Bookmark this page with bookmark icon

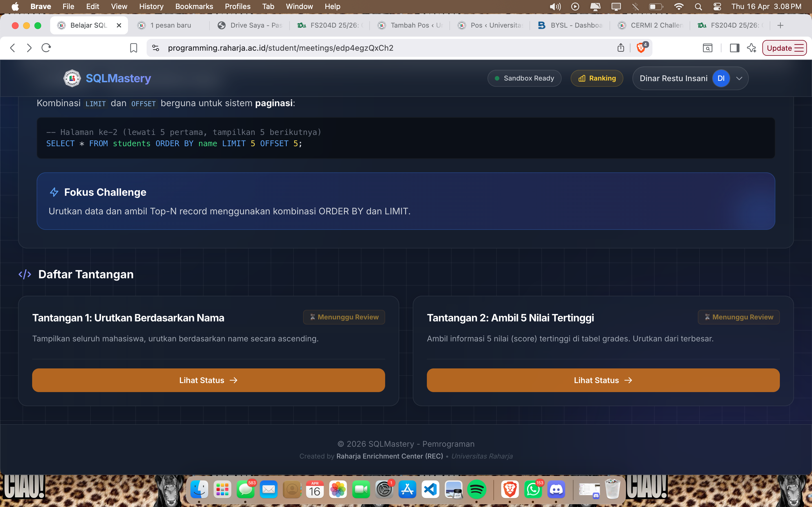tap(133, 48)
